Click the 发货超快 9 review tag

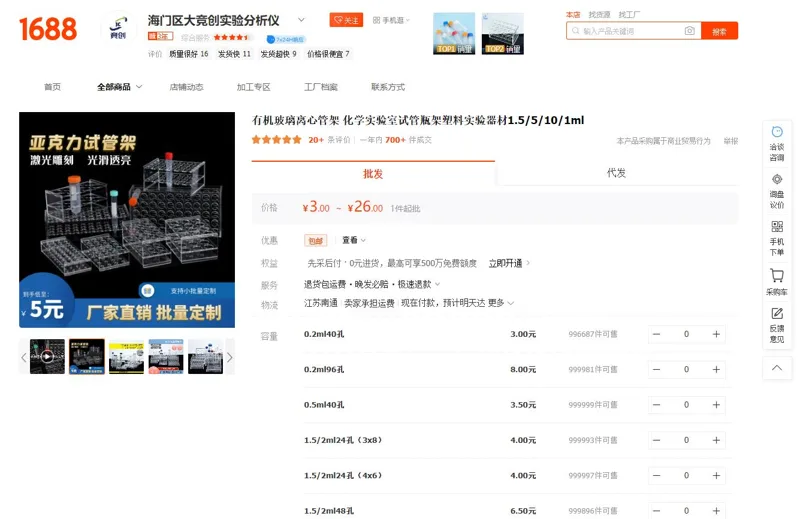click(x=279, y=54)
